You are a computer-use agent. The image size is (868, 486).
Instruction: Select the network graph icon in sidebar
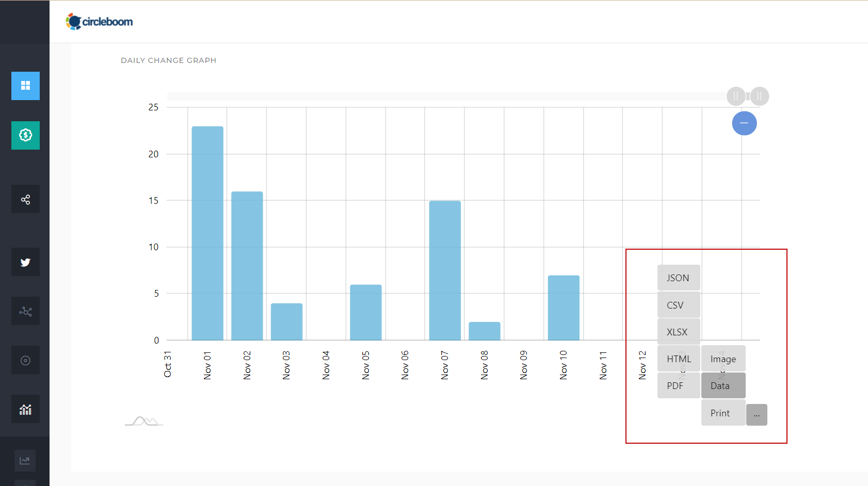tap(25, 311)
